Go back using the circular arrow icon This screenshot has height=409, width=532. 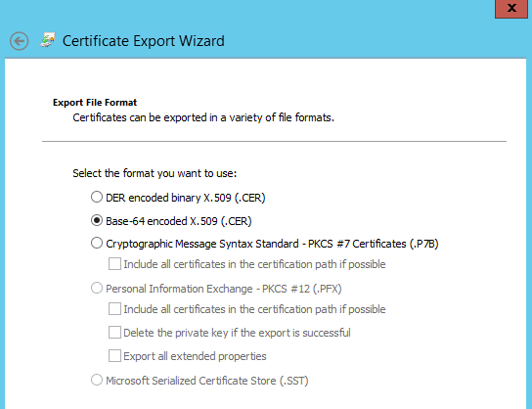(x=19, y=41)
